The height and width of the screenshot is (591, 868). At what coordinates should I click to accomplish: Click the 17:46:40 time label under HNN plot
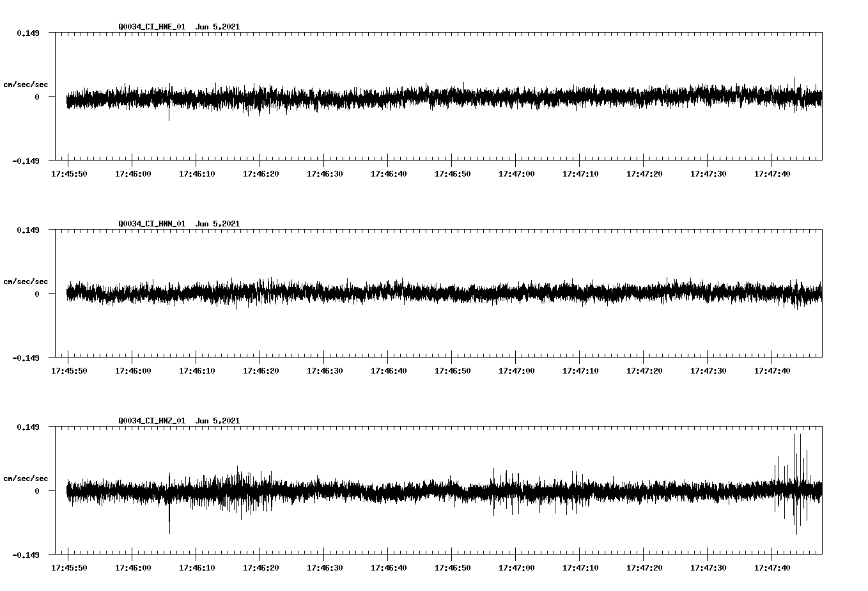[x=388, y=371]
